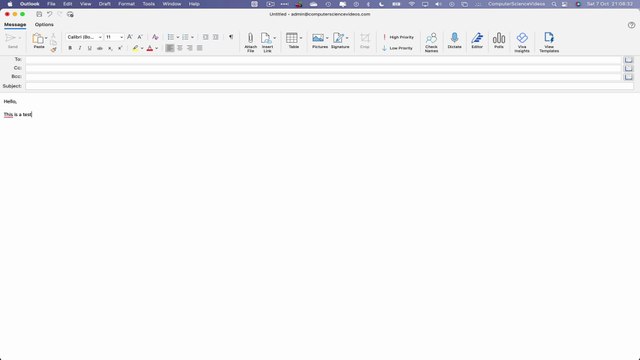This screenshot has height=360, width=640.
Task: Decrease the paragraph indent
Action: [205, 37]
